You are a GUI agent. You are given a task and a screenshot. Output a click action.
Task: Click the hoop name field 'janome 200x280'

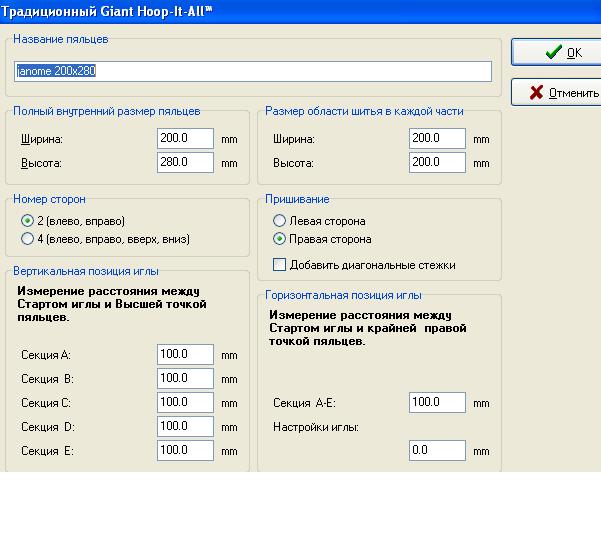coord(253,71)
